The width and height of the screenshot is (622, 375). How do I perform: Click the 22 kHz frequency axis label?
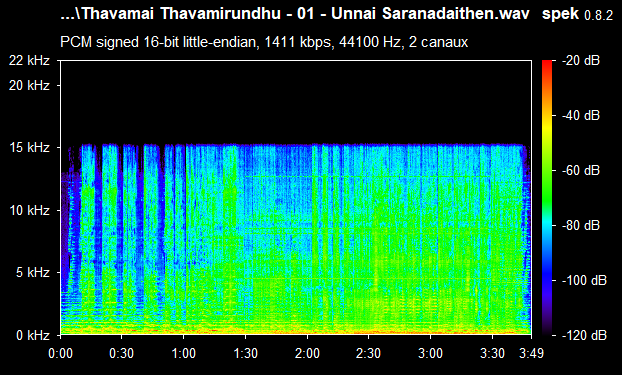point(29,61)
